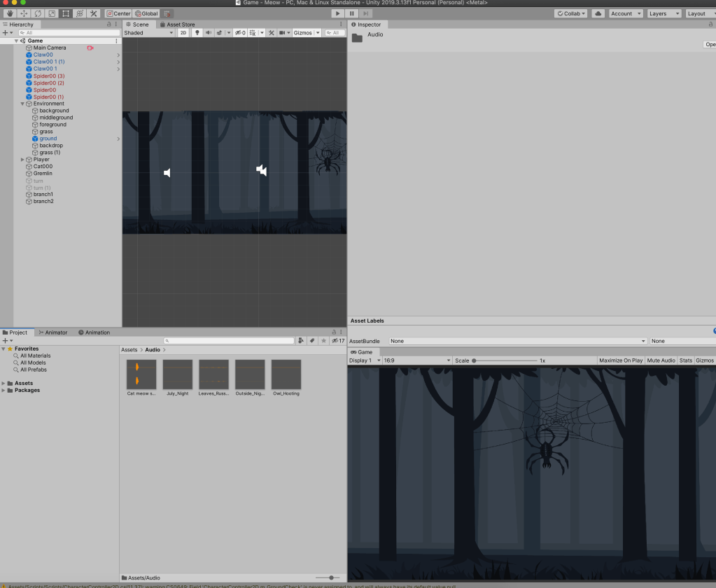Toggle 2D view mode in Scene
This screenshot has width=716, height=588.
click(x=183, y=33)
